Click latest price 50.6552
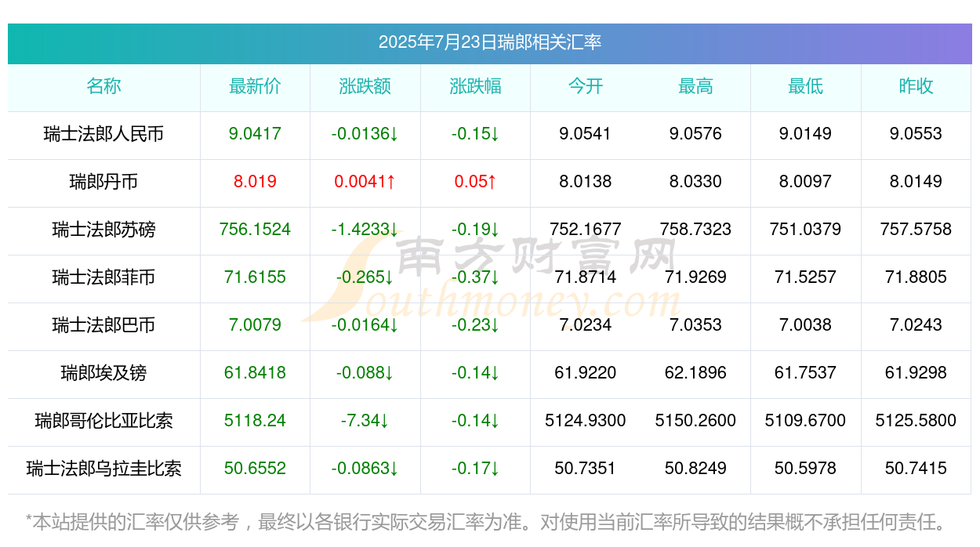The height and width of the screenshot is (547, 980). 255,469
